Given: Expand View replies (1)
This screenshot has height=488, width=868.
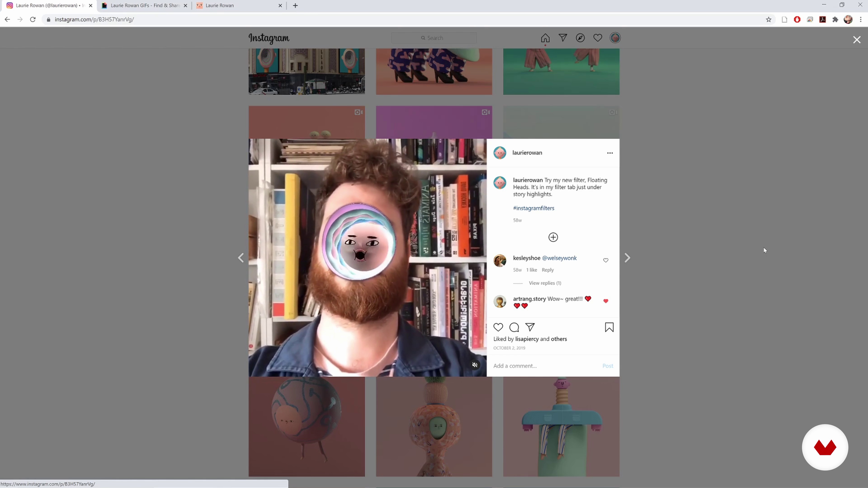Looking at the screenshot, I should 545,283.
